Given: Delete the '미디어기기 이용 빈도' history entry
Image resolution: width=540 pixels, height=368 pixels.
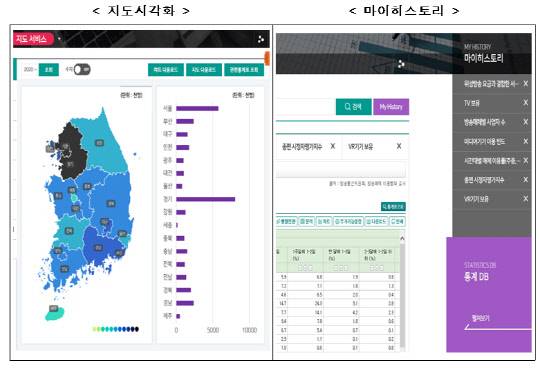Looking at the screenshot, I should pyautogui.click(x=526, y=141).
